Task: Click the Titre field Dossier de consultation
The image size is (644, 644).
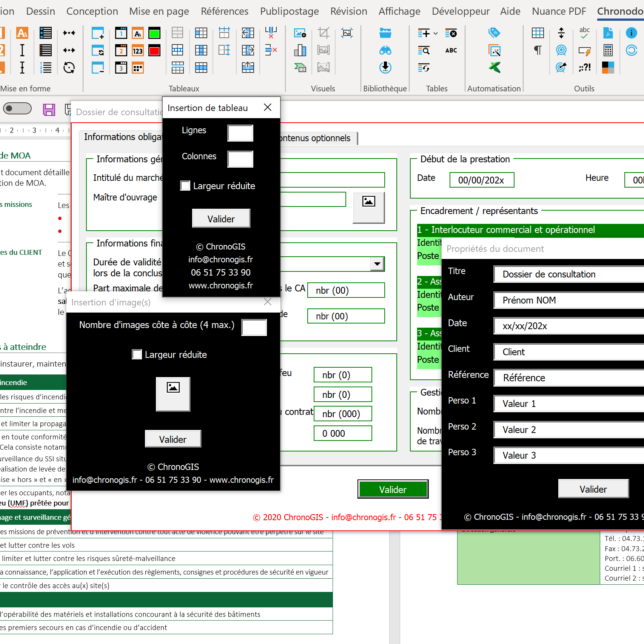Action: pos(569,274)
